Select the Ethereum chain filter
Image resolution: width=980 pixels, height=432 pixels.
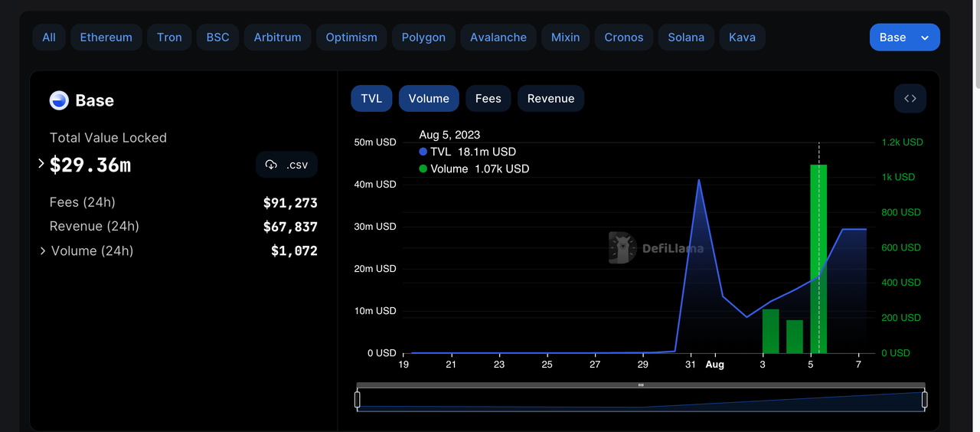106,38
